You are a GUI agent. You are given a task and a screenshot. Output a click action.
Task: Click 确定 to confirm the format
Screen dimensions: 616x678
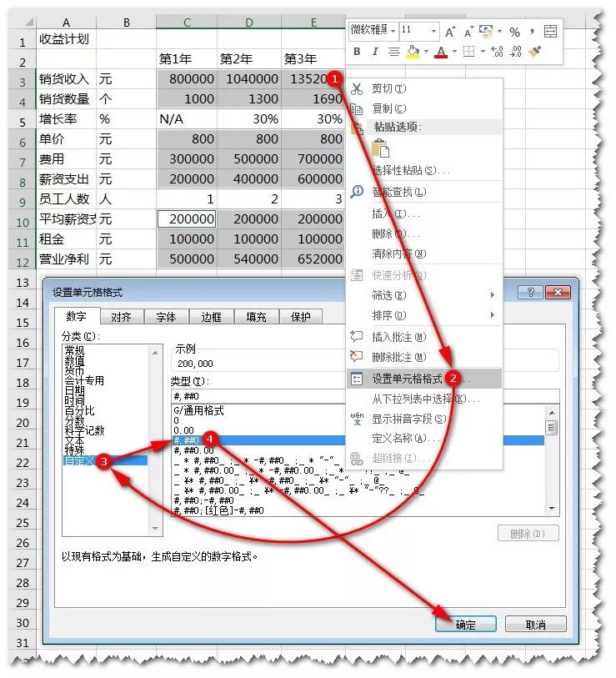[466, 625]
